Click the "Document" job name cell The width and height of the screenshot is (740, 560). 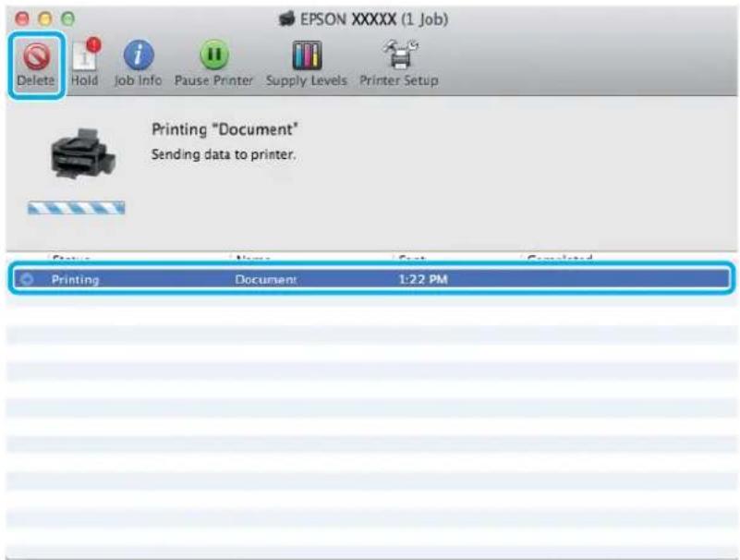tap(266, 279)
